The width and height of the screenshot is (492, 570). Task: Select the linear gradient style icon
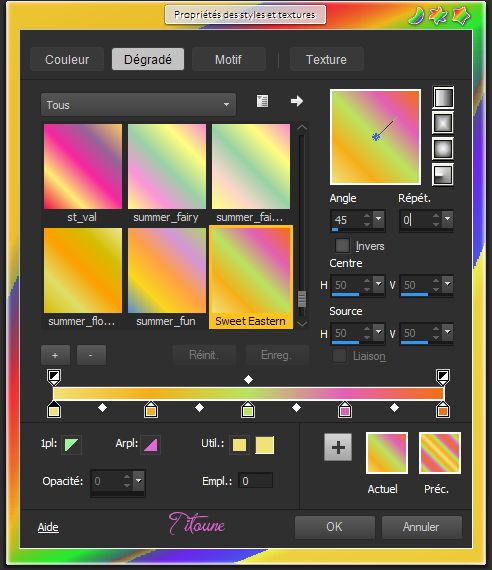(x=443, y=98)
